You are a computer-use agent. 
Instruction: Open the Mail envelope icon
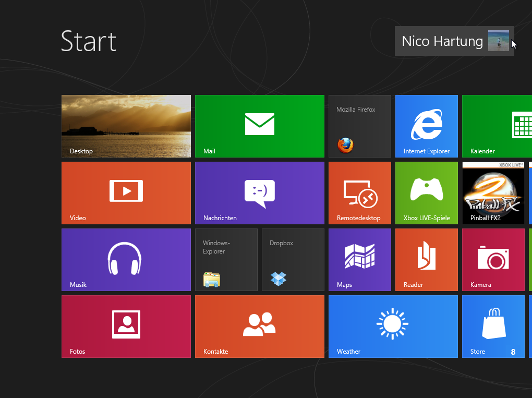pyautogui.click(x=260, y=124)
